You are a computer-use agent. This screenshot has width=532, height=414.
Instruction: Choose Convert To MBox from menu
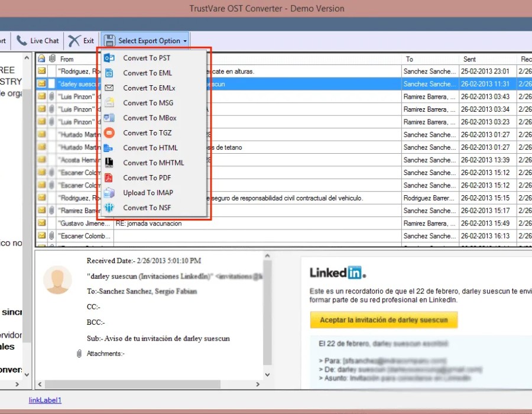click(x=150, y=118)
